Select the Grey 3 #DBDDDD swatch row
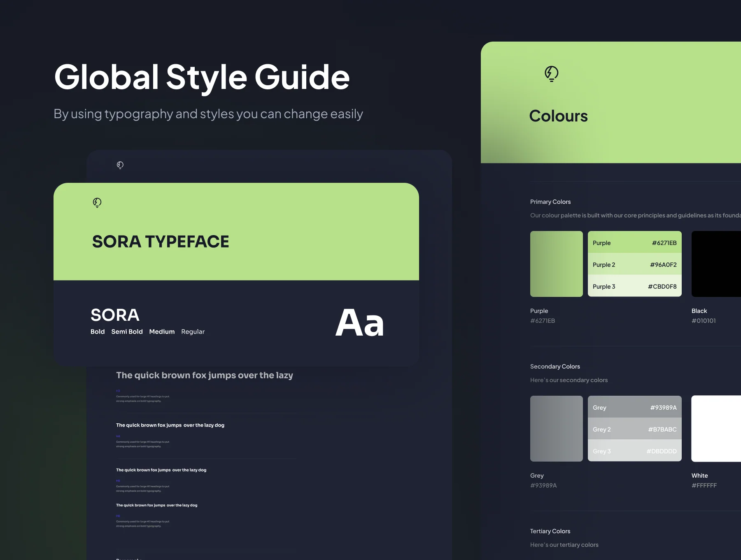This screenshot has width=741, height=560. (635, 451)
